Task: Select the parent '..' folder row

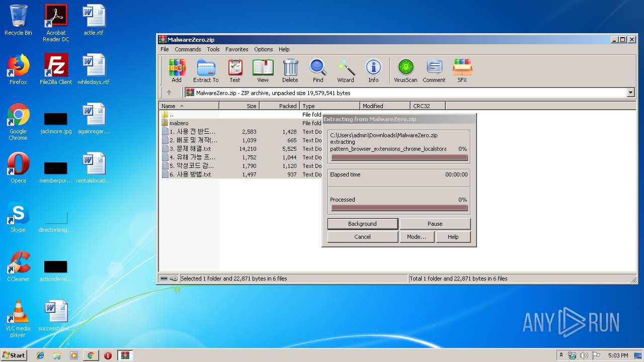Action: coord(240,115)
